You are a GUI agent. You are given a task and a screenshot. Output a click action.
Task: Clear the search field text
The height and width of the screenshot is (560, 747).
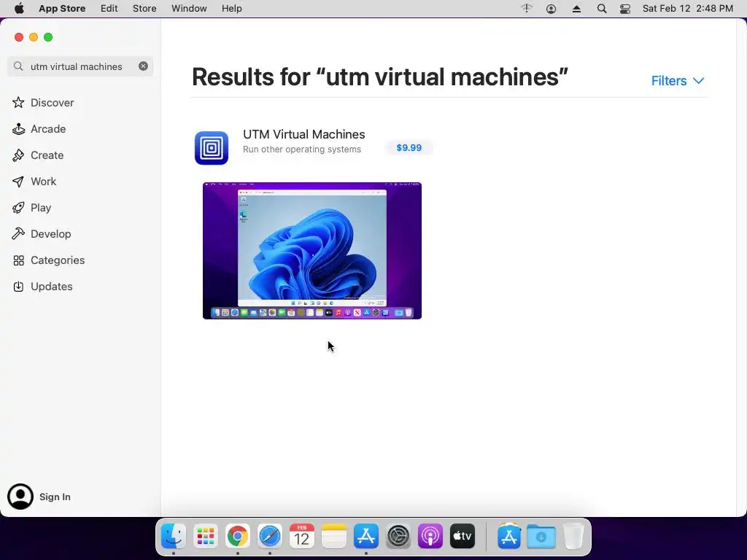click(x=143, y=66)
